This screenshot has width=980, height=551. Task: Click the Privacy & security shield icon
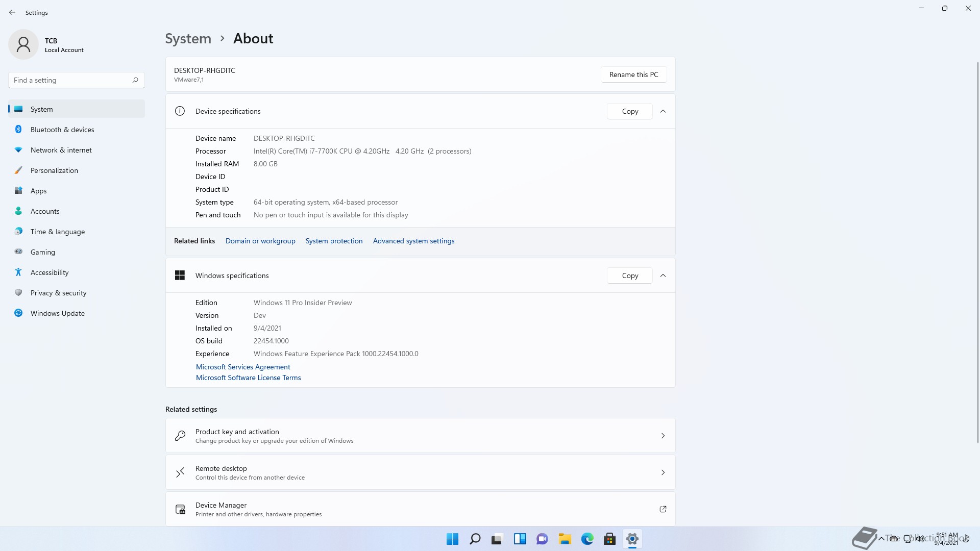(x=18, y=292)
